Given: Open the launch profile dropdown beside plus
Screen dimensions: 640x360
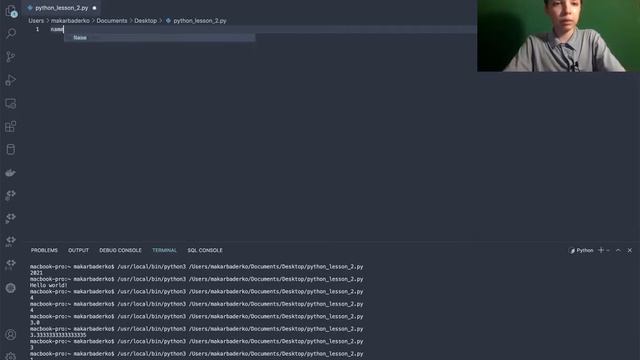Looking at the screenshot, I should point(608,250).
